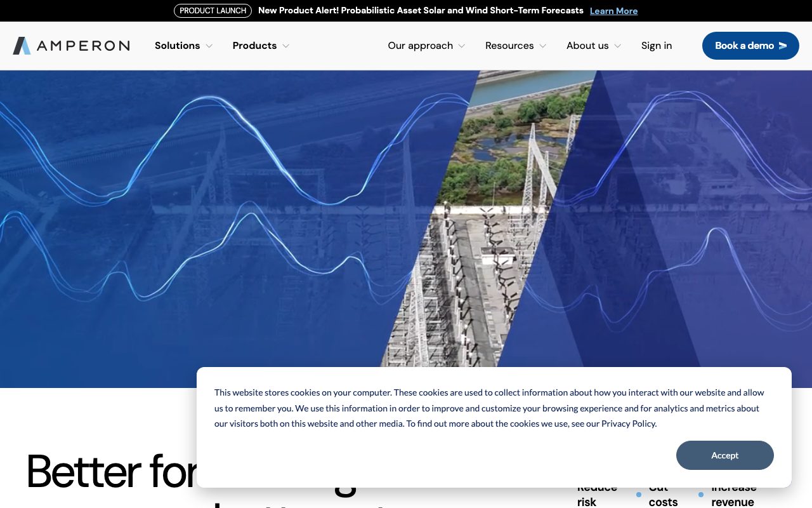Go to Sign in

click(x=657, y=46)
